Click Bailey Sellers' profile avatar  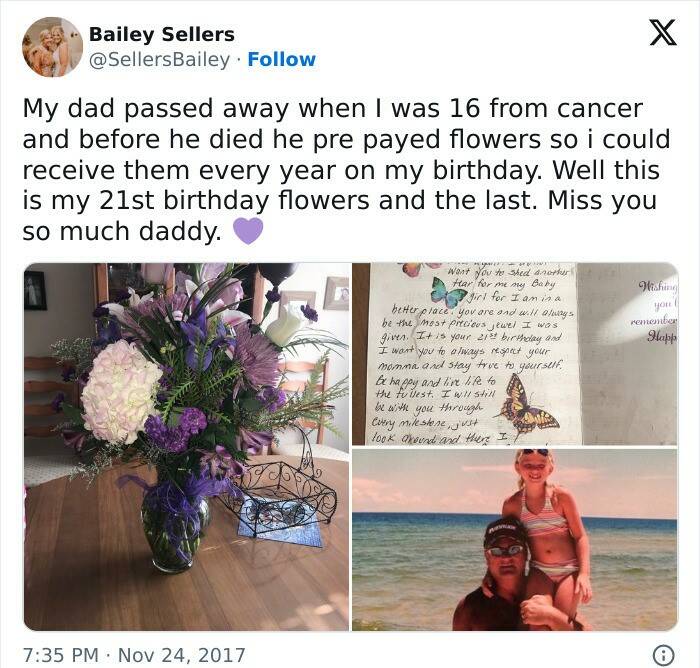(x=52, y=47)
